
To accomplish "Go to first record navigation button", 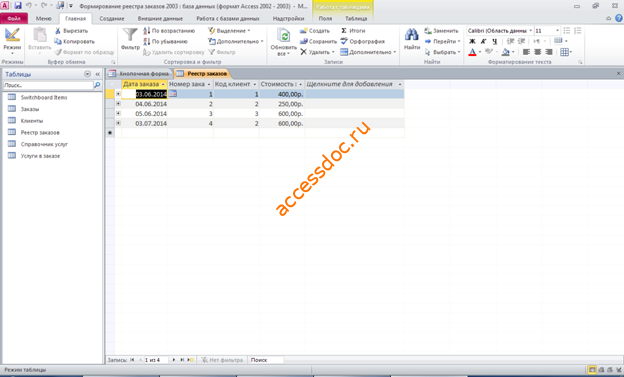I will [x=132, y=360].
